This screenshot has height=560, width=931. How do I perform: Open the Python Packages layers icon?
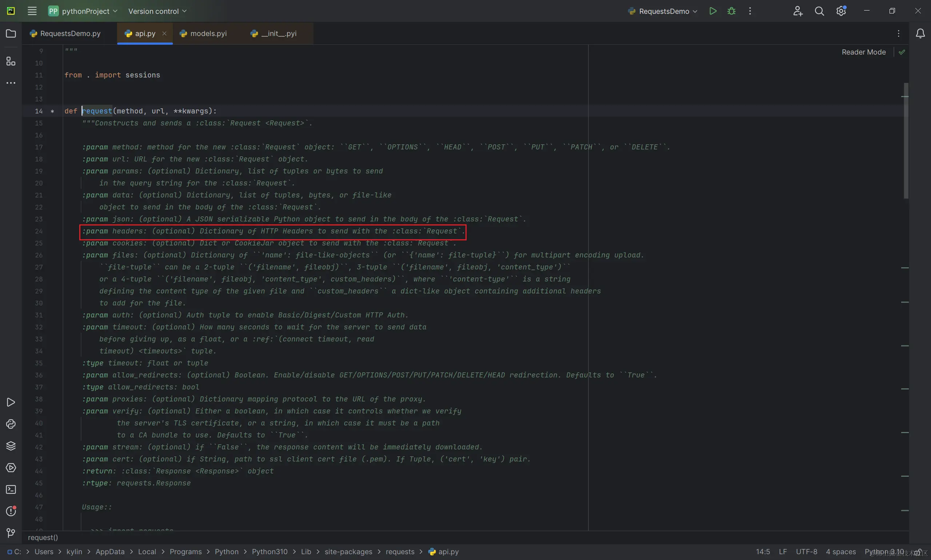click(x=11, y=446)
